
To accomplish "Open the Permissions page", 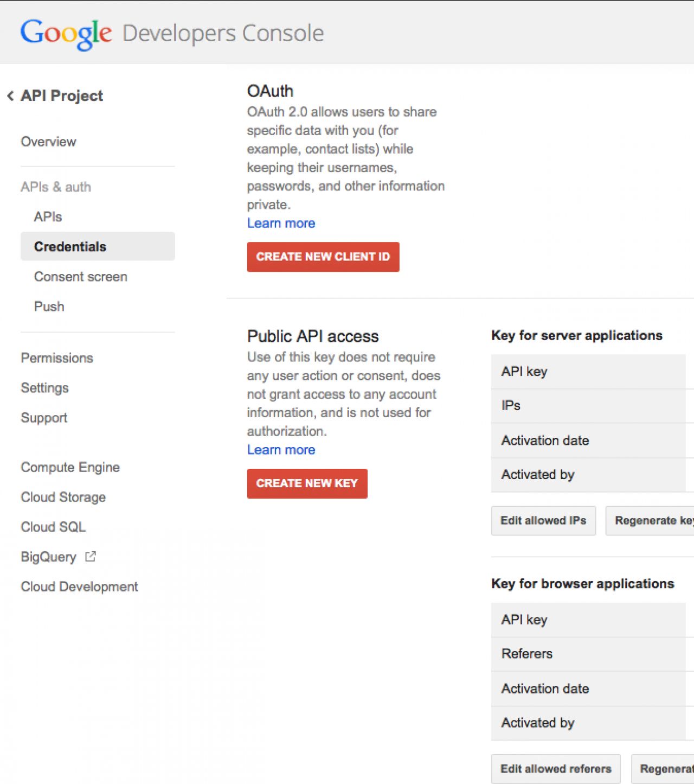I will 56,358.
